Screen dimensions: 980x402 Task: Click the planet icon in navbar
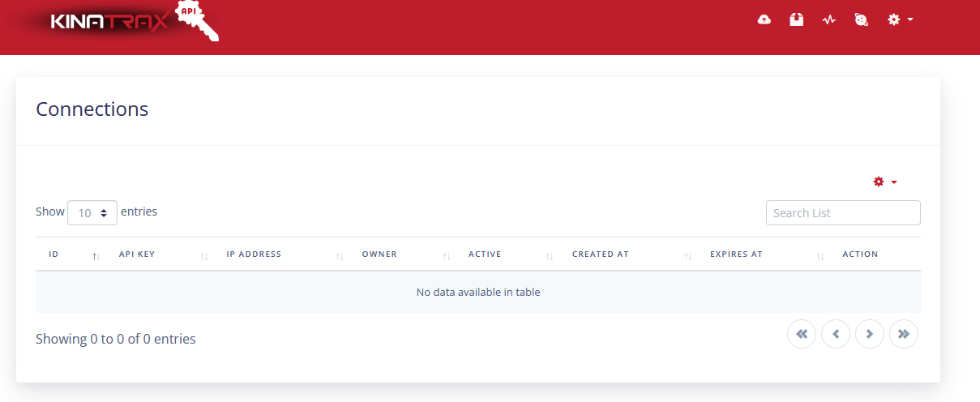pyautogui.click(x=861, y=19)
